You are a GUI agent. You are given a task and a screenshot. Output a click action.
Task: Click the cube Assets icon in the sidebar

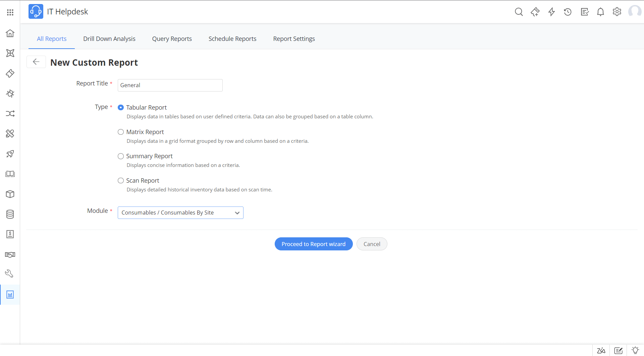10,194
